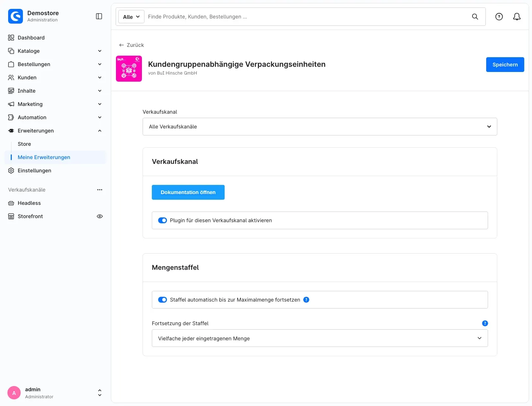Viewport: 532px width, 406px height.
Task: Expand the Kataloge chevron
Action: pos(100,51)
